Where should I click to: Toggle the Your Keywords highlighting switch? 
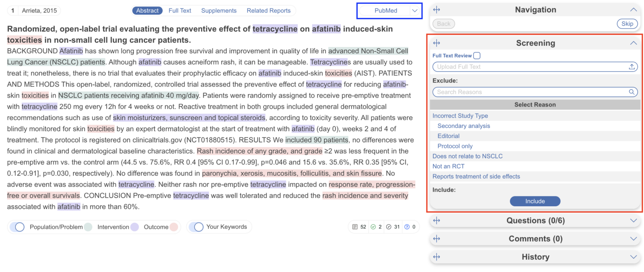tap(196, 227)
